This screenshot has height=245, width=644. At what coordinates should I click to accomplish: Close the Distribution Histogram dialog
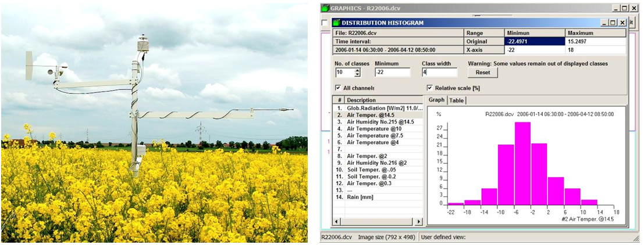622,23
